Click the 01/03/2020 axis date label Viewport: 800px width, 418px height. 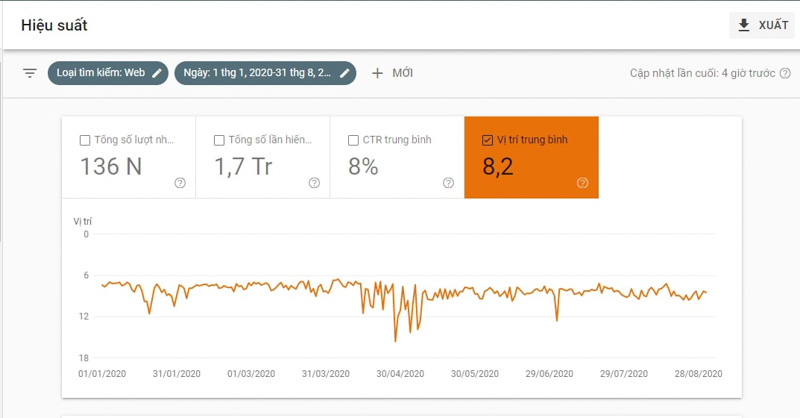[251, 374]
